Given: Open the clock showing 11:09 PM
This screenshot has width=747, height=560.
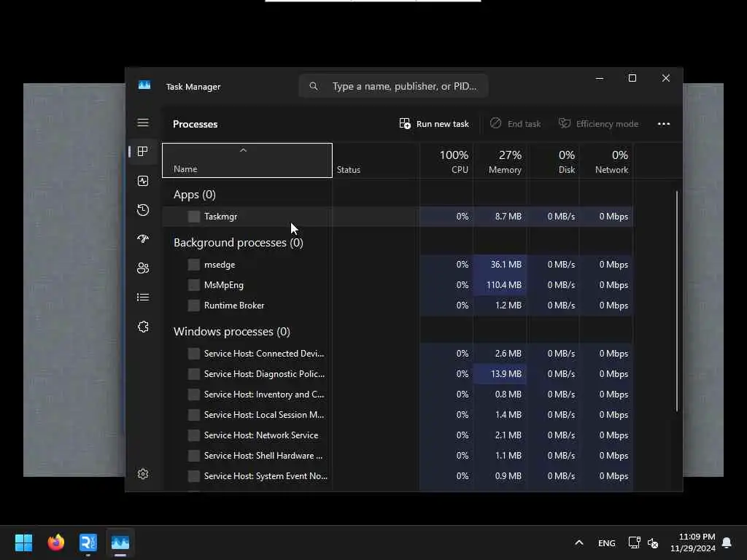Looking at the screenshot, I should click(693, 542).
